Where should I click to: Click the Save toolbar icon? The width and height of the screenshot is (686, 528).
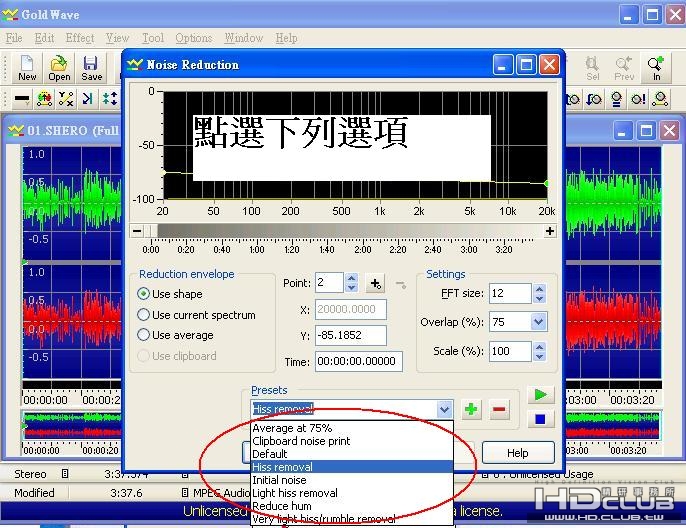[x=91, y=68]
